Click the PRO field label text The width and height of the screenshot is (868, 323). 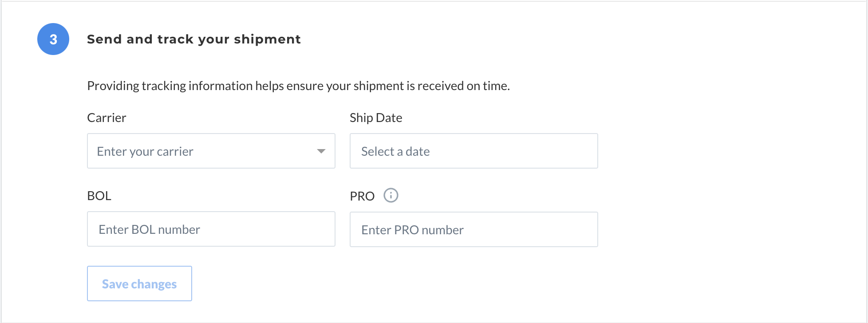pyautogui.click(x=362, y=196)
